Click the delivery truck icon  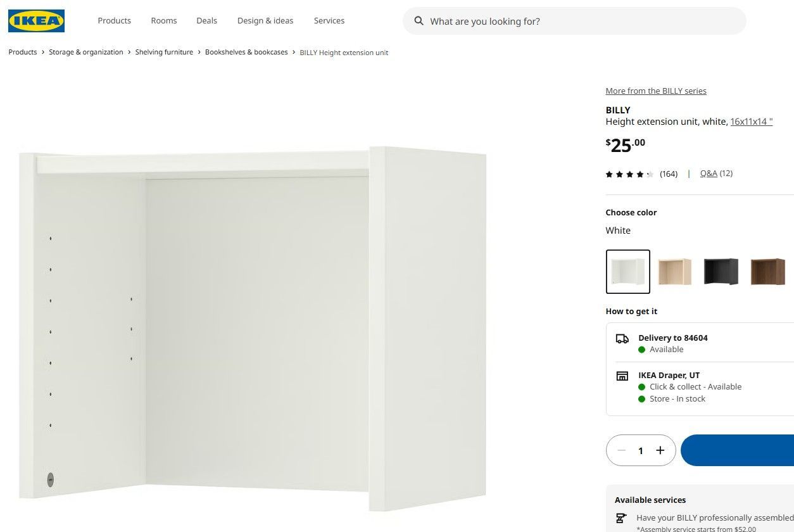tap(622, 339)
